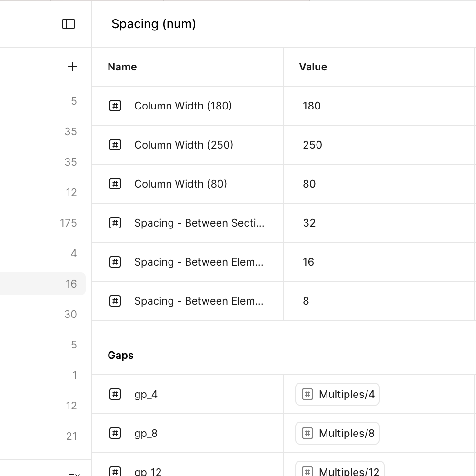Open the Multiples/4 alias chip

(337, 394)
